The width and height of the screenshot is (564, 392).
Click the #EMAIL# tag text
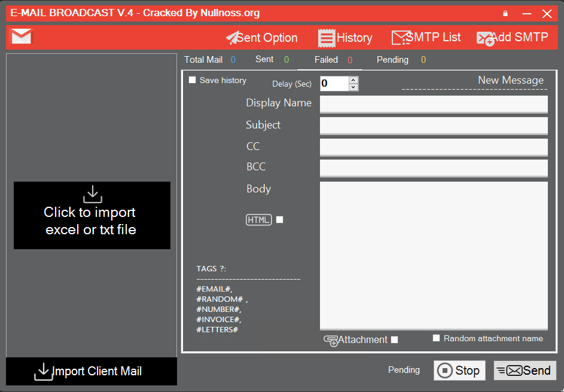coord(214,289)
